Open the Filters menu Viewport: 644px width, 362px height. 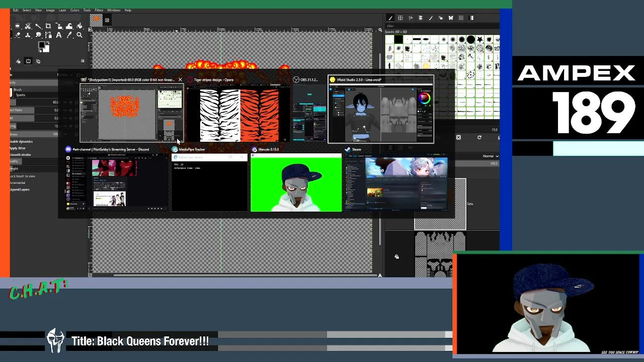point(99,10)
